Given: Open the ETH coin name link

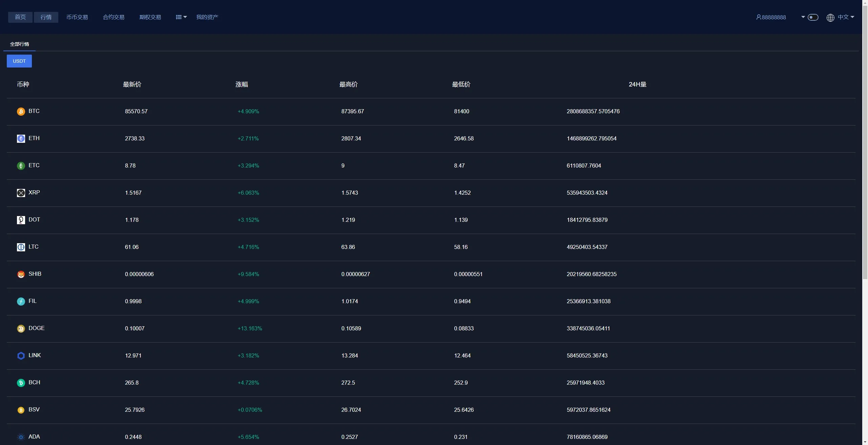Looking at the screenshot, I should (x=34, y=138).
